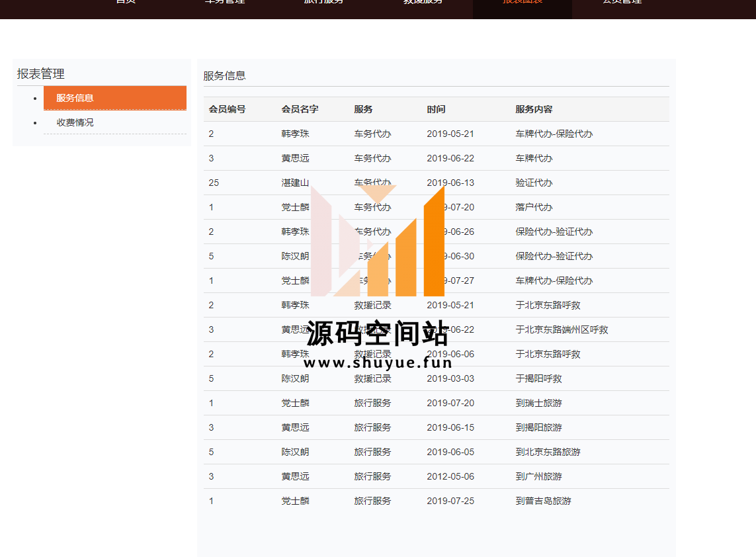Click 党士麟 in the 到瑞士旅游 row
Screen dimensions: 756x557
coord(295,403)
